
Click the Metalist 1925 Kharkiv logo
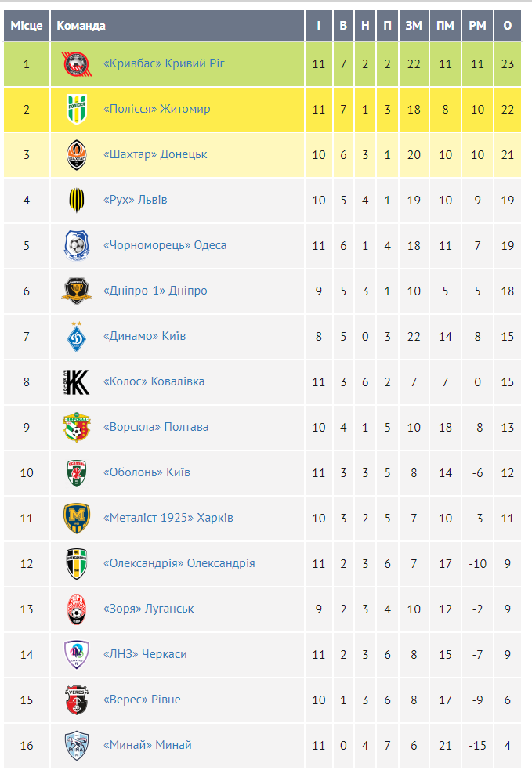(x=77, y=518)
